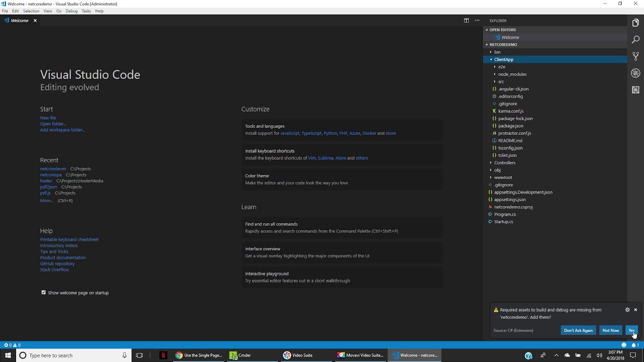Collapse the OPEN EDITORS section
Image resolution: width=644 pixels, height=362 pixels.
tap(555, 30)
